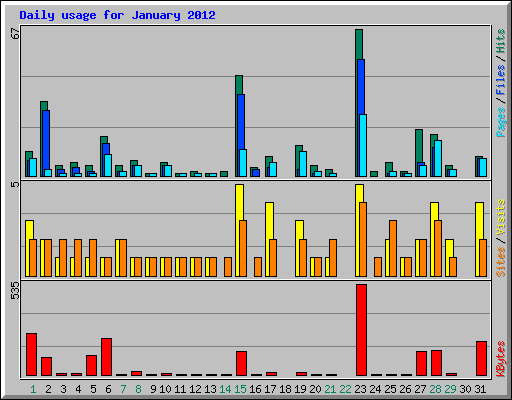Click the yellow Visits bar for day 15
Screen dimensions: 512x400
(x=239, y=202)
